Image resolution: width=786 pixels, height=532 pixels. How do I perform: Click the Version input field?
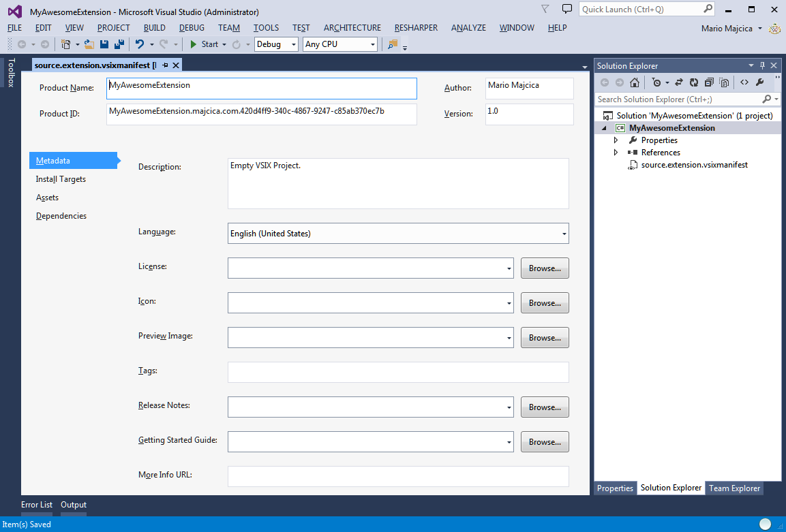tap(530, 114)
